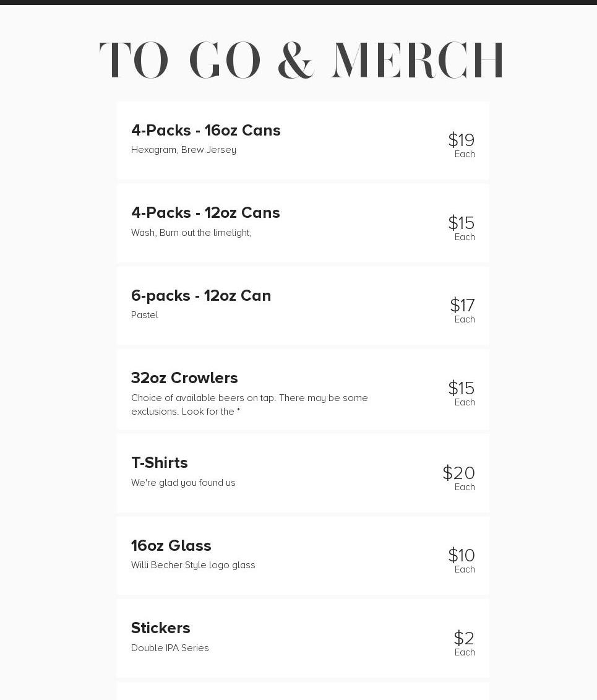Click the $17 price
Image resolution: width=597 pixels, height=700 pixels.
coord(462,305)
